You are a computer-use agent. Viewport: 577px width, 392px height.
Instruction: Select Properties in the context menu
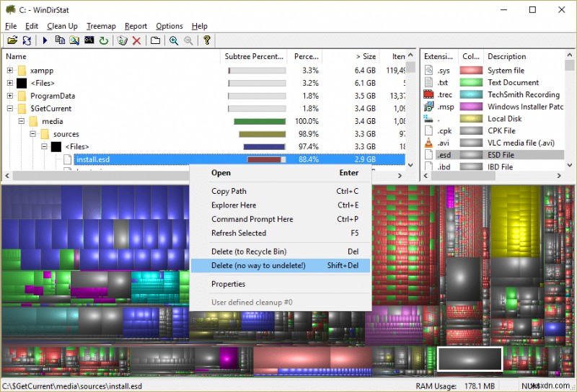[x=228, y=284]
